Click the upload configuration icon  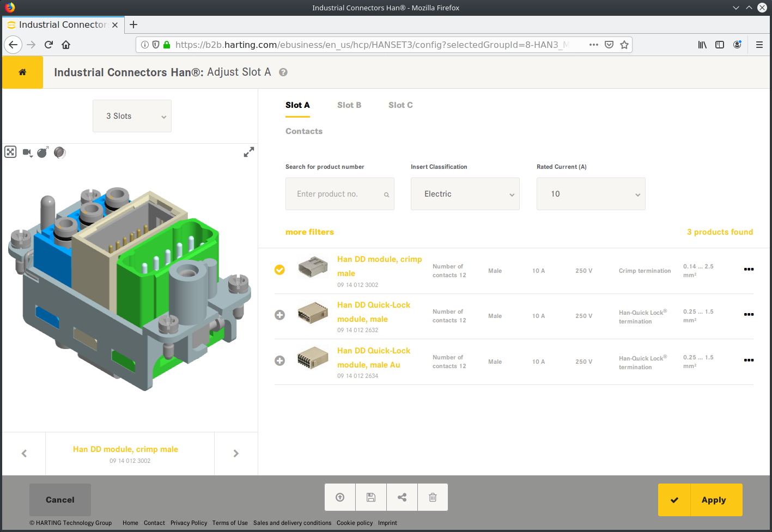(x=340, y=497)
